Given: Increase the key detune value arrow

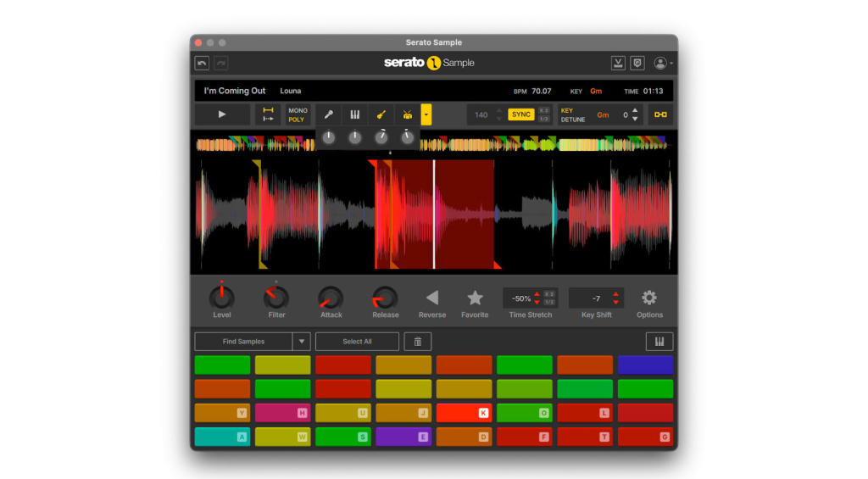Looking at the screenshot, I should [635, 111].
